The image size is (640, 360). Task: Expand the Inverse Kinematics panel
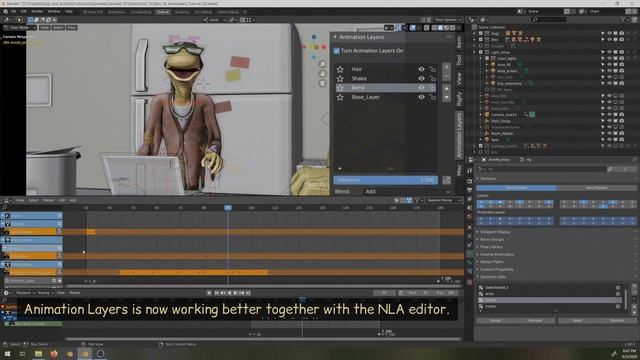tap(497, 254)
